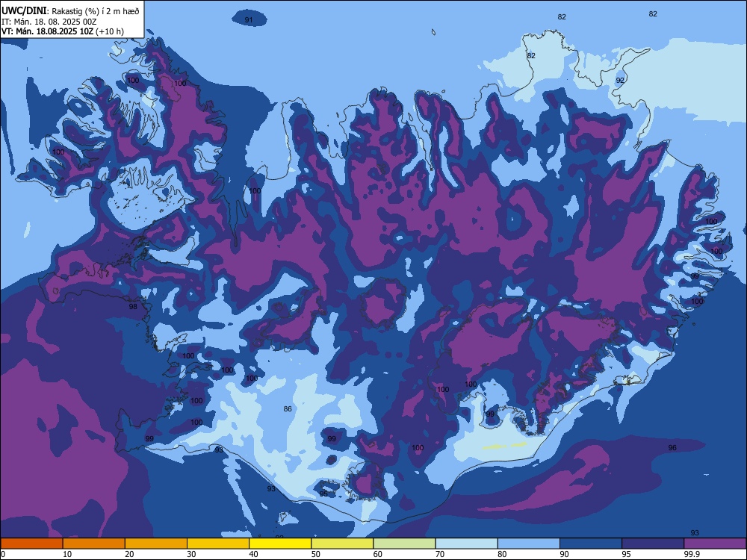This screenshot has width=747, height=560.
Task: Click the '95' humidity value on the map
Action: [x=323, y=494]
